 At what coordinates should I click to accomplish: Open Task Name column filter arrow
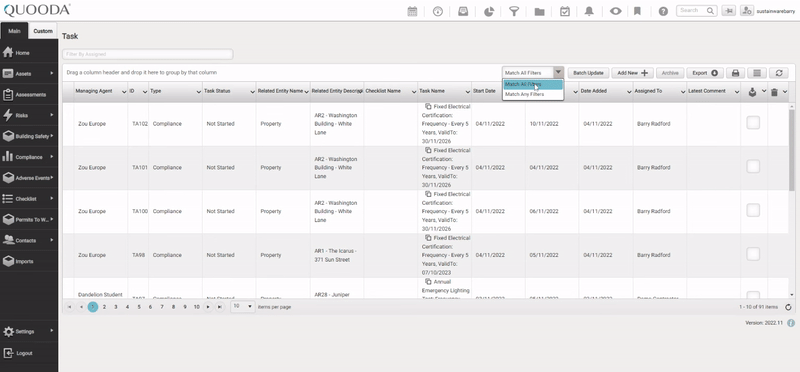[468, 92]
